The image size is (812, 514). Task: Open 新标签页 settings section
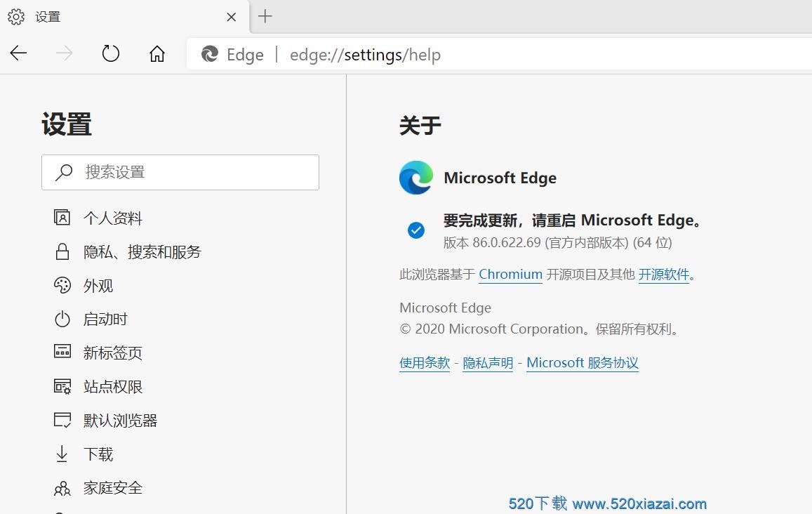click(113, 353)
